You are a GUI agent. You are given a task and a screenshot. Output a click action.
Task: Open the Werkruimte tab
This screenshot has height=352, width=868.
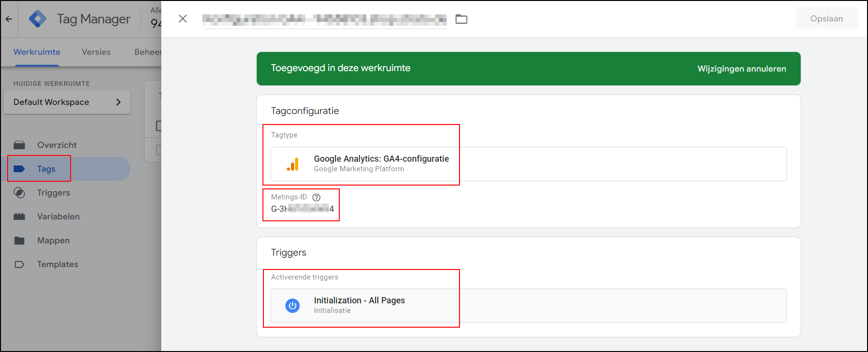click(37, 52)
